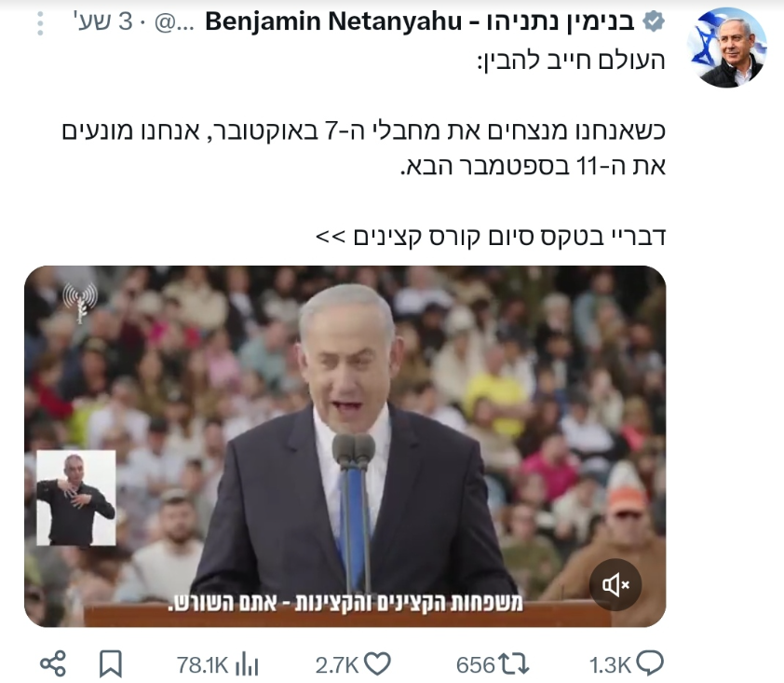Click the tweet text about October 7
The width and height of the screenshot is (784, 683).
pyautogui.click(x=364, y=147)
